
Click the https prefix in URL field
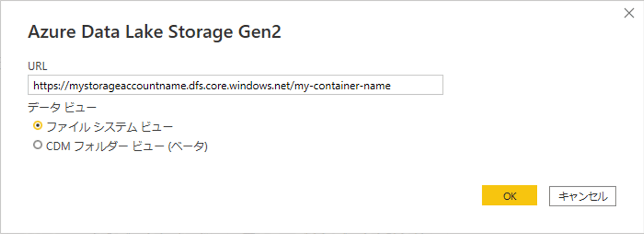[45, 86]
